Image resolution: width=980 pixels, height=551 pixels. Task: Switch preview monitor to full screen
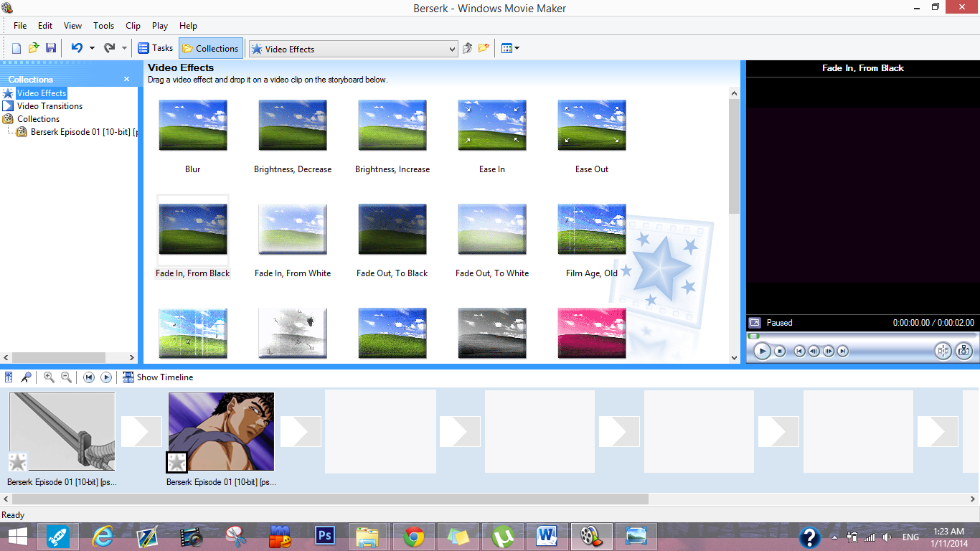pyautogui.click(x=754, y=323)
